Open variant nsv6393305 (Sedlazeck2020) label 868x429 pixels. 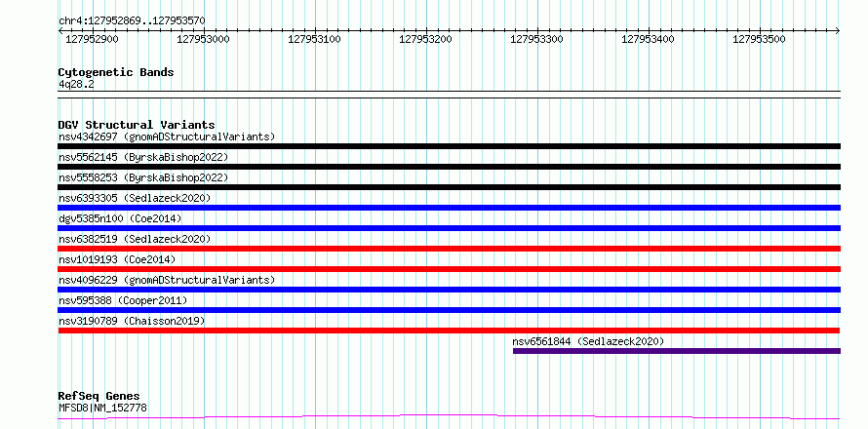coord(135,198)
